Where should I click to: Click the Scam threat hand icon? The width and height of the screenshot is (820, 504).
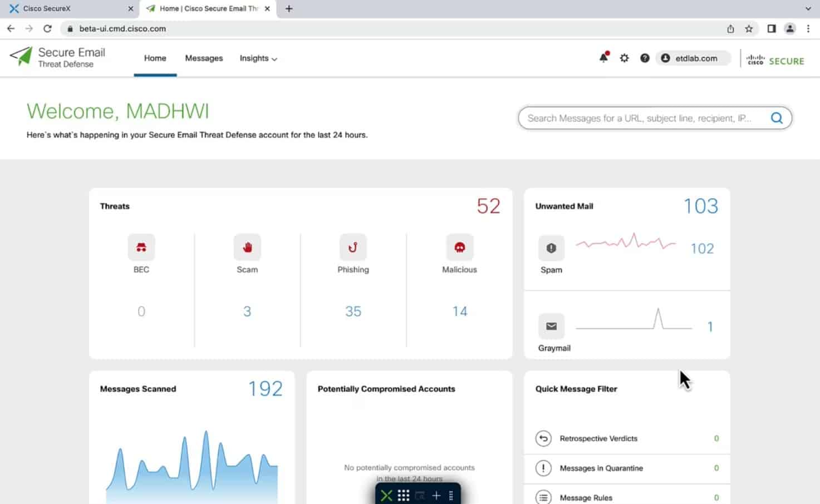[x=247, y=247]
